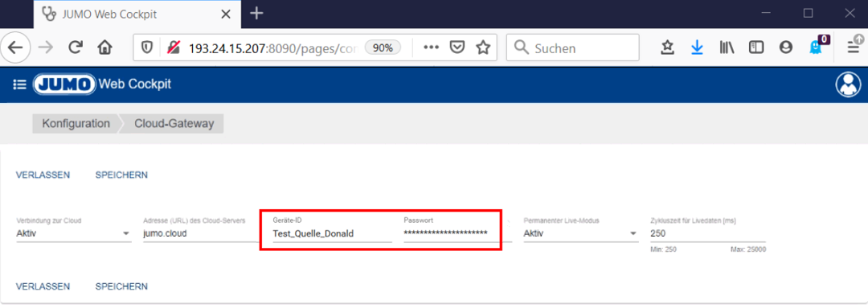Click the bottom VERLASSEN button
This screenshot has width=868, height=305.
43,286
